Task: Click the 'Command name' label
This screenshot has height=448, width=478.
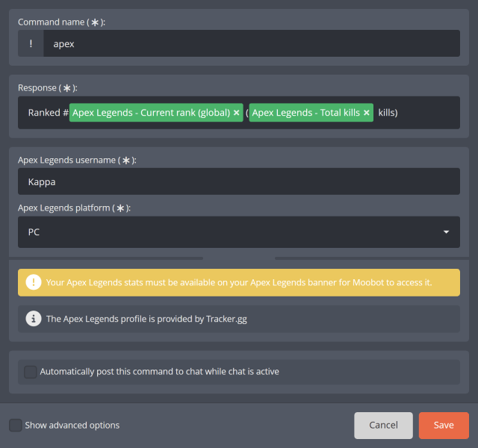Action: 61,22
